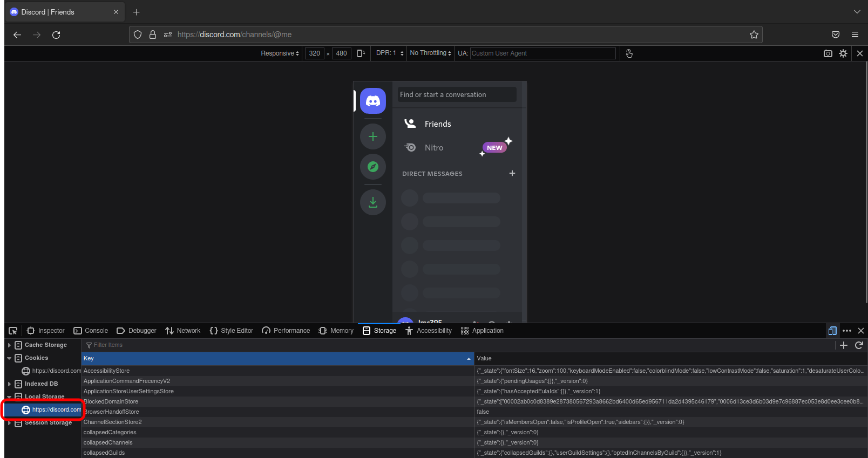Switch to the Network tab
868x458 pixels.
tap(183, 331)
